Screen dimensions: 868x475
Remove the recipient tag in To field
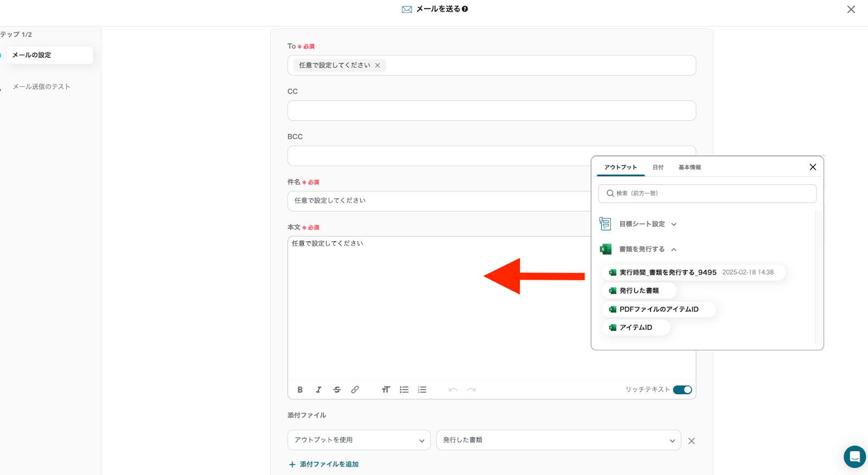tap(378, 66)
